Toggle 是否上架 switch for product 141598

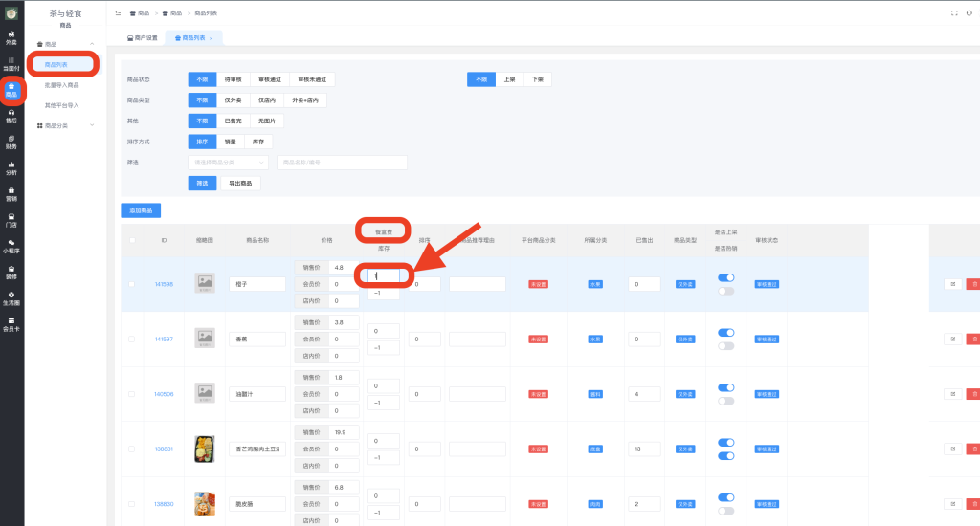[725, 278]
